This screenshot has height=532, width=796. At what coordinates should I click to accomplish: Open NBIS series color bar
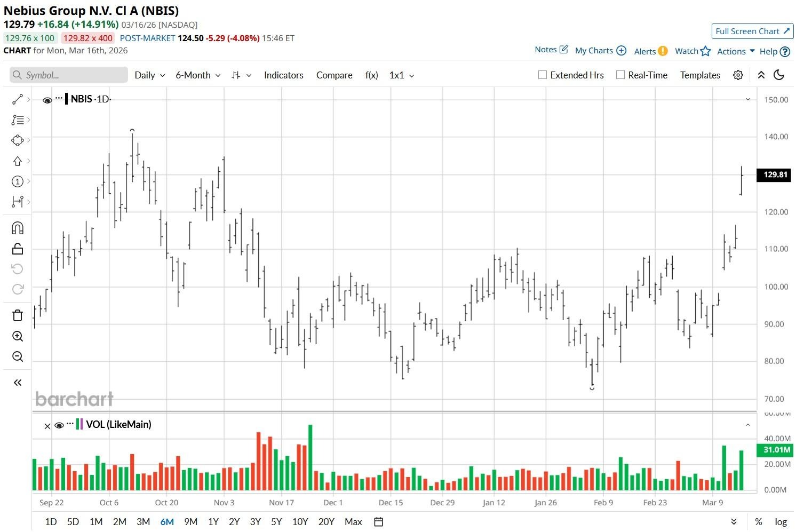66,99
